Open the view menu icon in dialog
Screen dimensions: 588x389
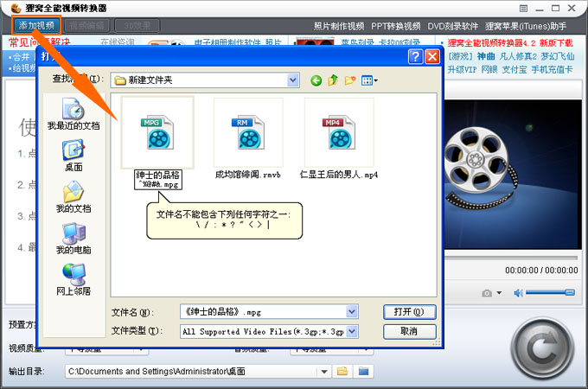[x=369, y=80]
